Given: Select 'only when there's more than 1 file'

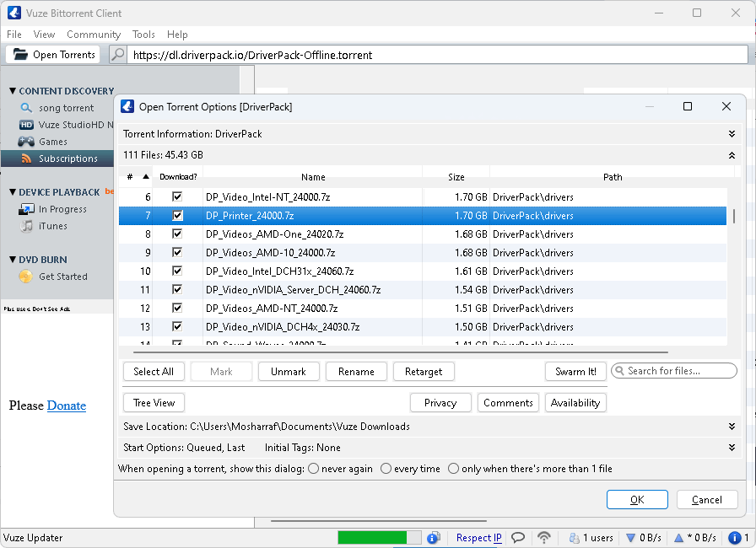Looking at the screenshot, I should tap(453, 469).
